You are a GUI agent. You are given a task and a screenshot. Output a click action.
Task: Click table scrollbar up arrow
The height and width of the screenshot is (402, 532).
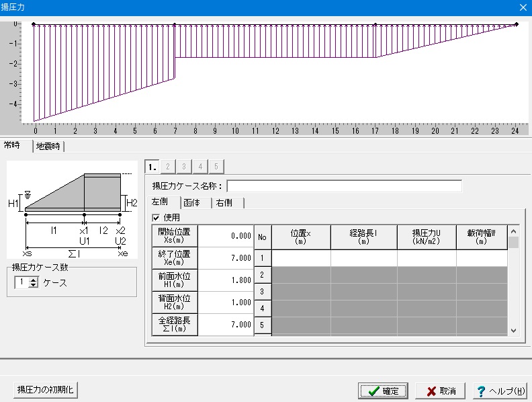(x=514, y=231)
